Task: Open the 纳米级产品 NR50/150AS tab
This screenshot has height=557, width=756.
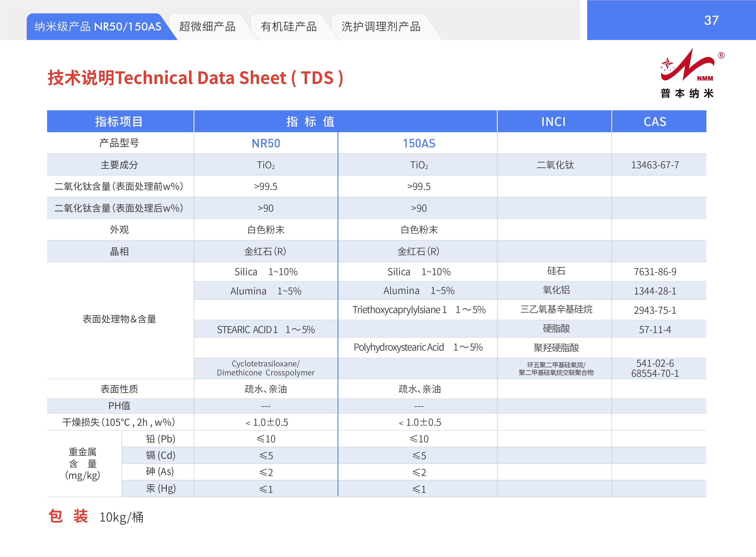Action: coord(98,27)
